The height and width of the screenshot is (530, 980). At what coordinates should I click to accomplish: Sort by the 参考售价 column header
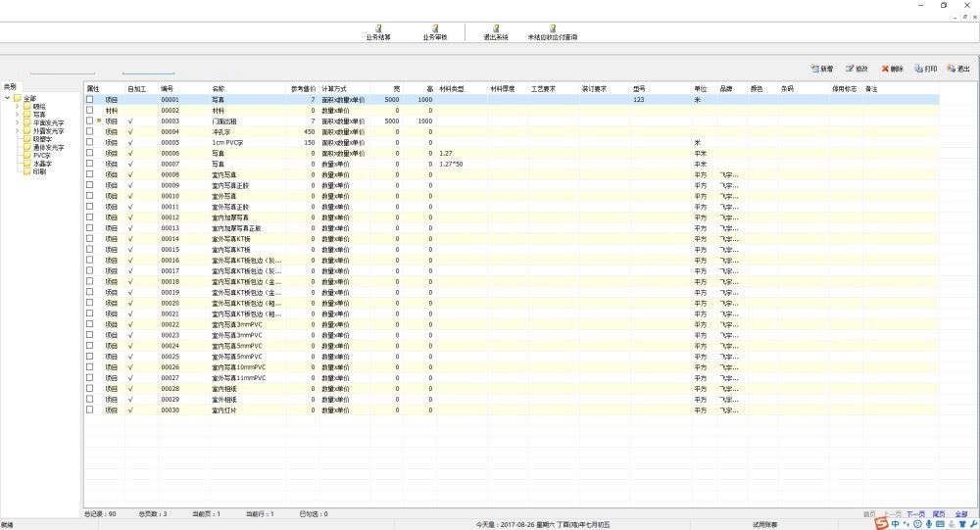303,89
